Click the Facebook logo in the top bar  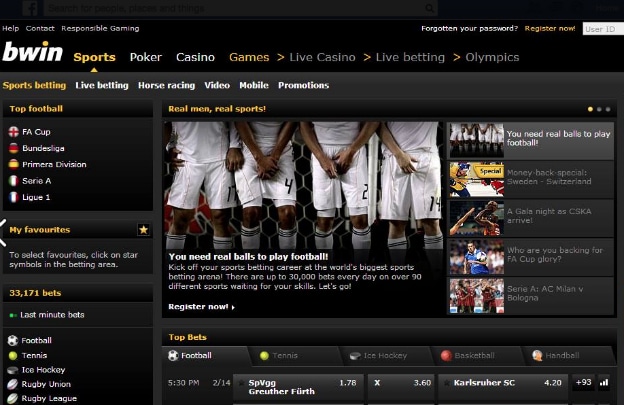pos(30,8)
